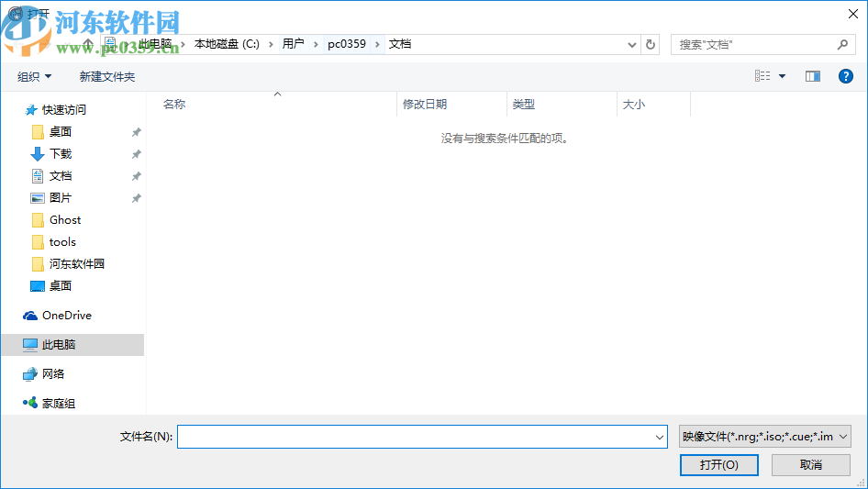The width and height of the screenshot is (868, 489).
Task: Click the 河东软件园 folder icon
Action: pos(38,264)
